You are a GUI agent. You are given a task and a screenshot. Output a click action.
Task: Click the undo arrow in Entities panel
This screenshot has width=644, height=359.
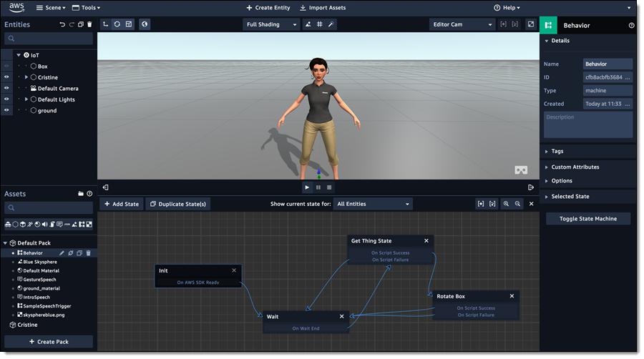tap(62, 24)
